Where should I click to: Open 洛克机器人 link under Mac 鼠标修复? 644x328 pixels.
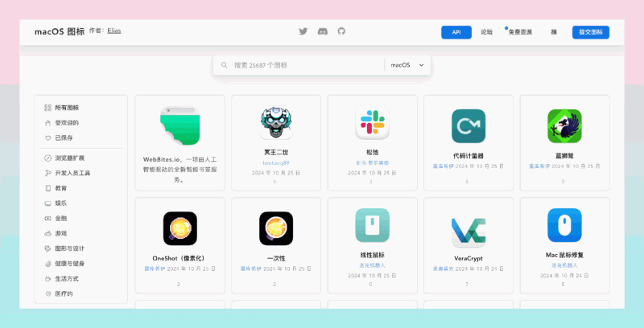(x=564, y=265)
